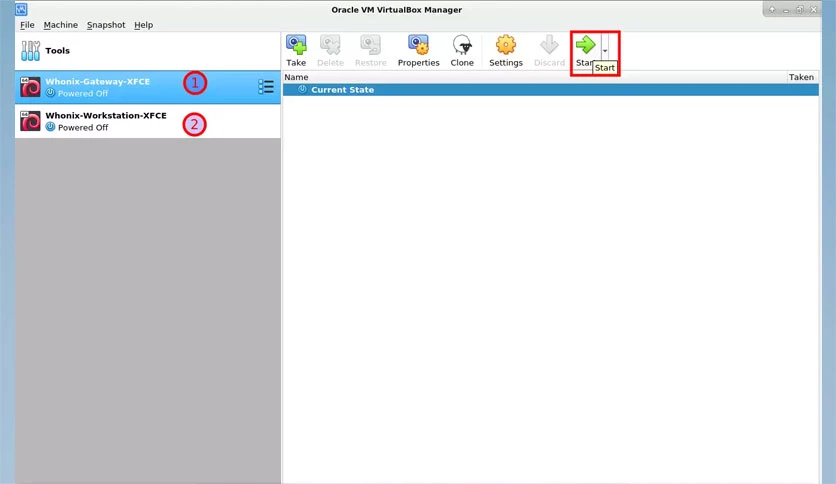Click the shade/roll-up window button in title bar
Screen dimensions: 836x484
pos(771,10)
